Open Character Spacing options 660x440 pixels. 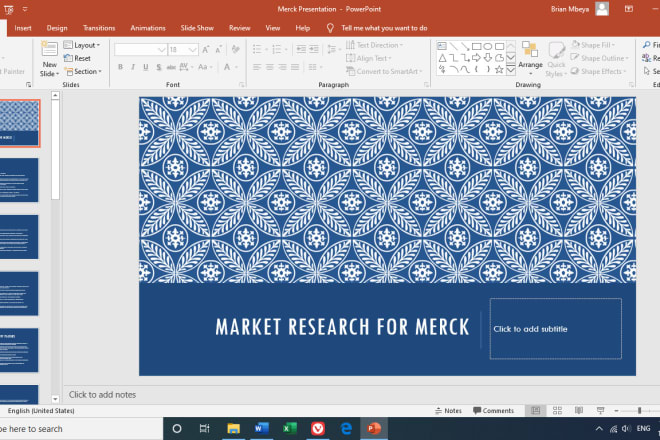point(186,67)
